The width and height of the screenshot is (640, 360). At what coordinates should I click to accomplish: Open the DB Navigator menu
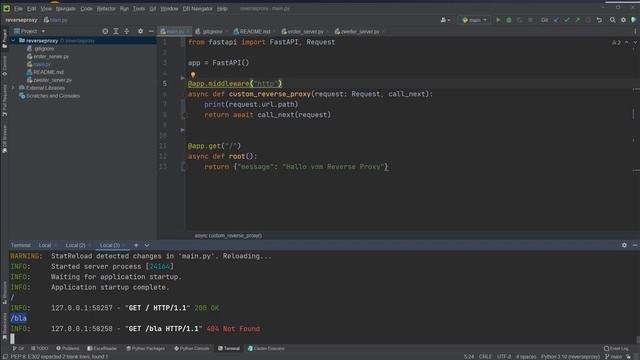(198, 9)
